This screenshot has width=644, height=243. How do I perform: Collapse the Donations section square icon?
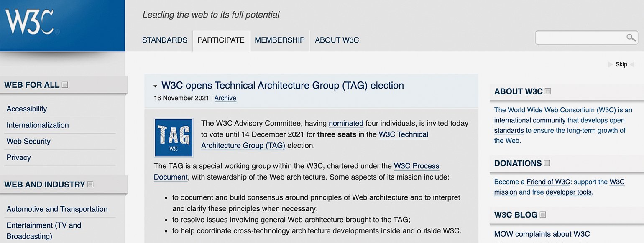point(547,163)
